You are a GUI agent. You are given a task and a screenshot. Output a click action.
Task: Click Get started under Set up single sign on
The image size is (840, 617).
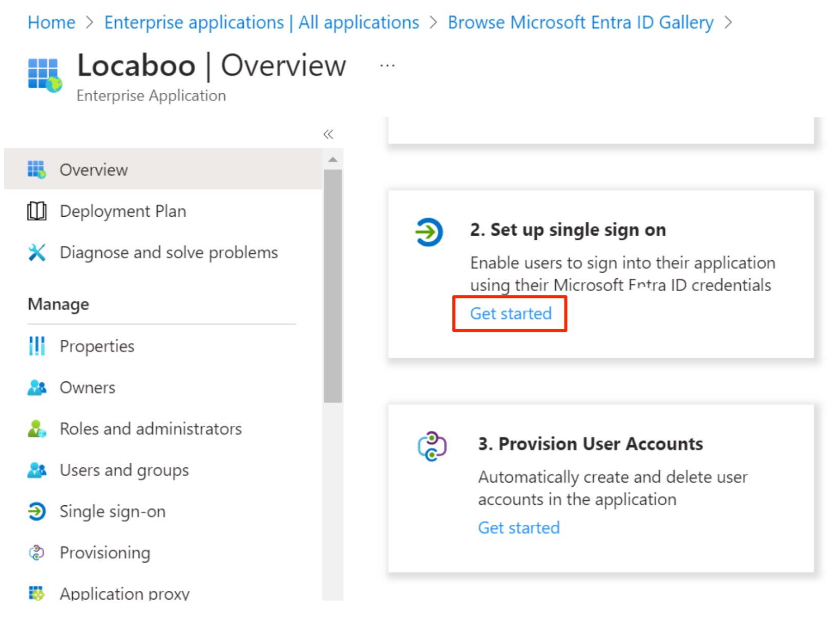click(511, 314)
